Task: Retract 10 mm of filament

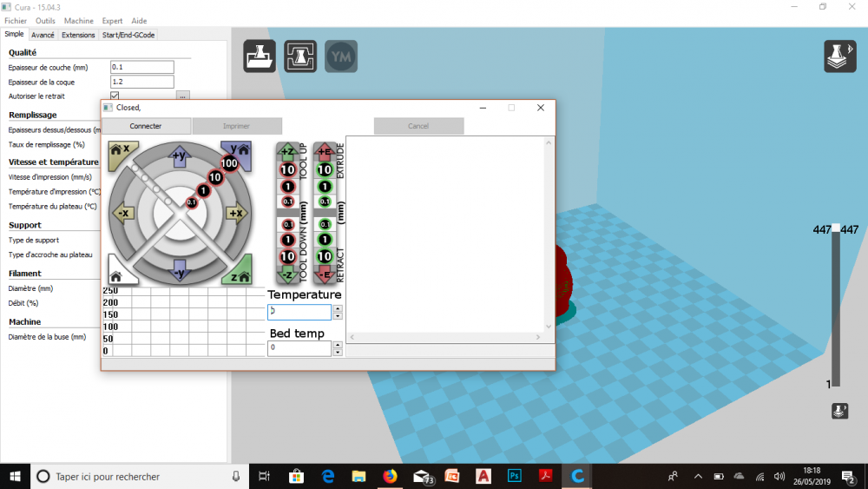Action: (x=325, y=256)
